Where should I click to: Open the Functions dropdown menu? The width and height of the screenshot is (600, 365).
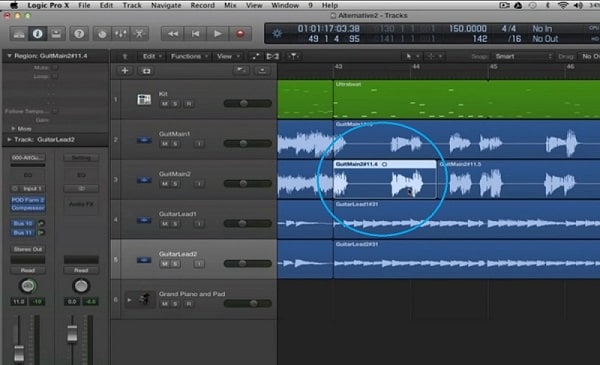point(189,56)
